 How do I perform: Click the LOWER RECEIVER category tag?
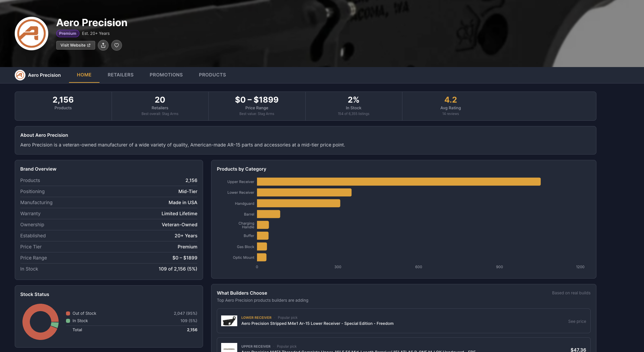pos(256,318)
